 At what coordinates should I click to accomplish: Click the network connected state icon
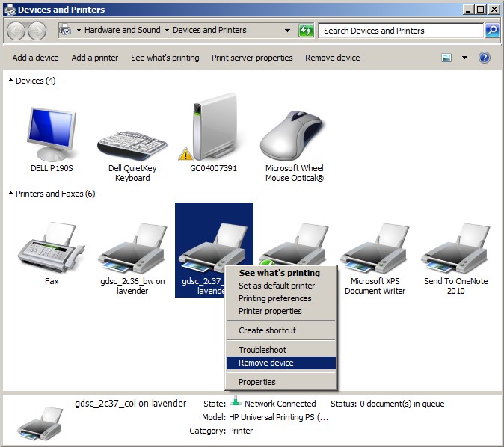tap(236, 401)
